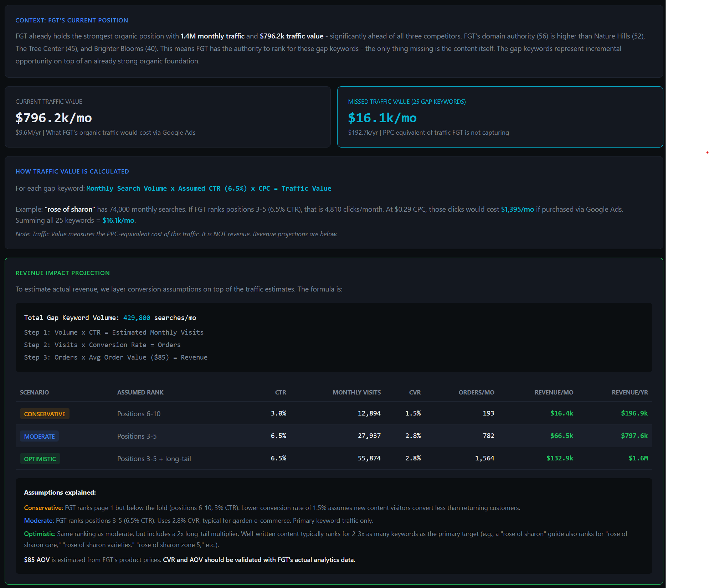
Task: Click the "Positions 6-10" assumed rank cell
Action: [139, 414]
